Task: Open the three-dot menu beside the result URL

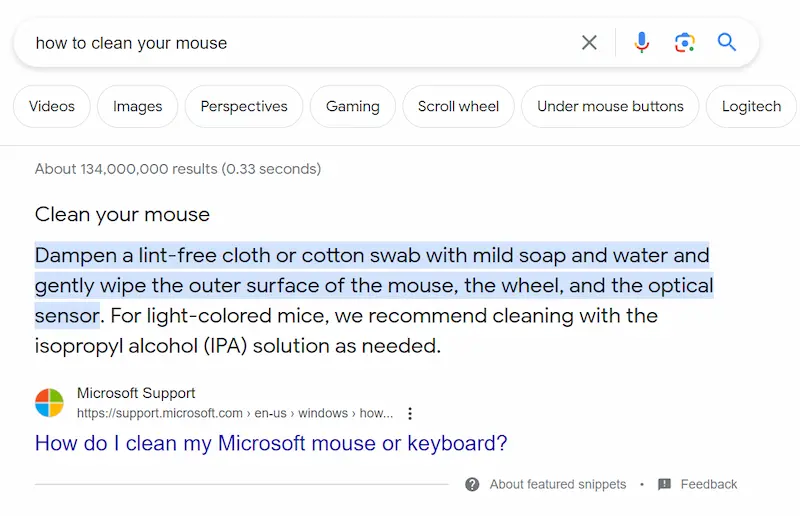Action: pos(410,413)
